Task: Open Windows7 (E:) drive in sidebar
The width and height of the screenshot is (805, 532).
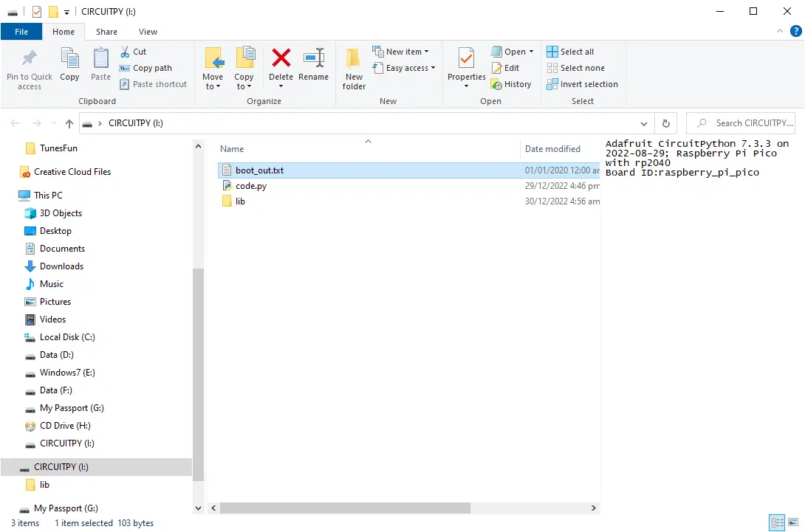Action: (x=60, y=373)
